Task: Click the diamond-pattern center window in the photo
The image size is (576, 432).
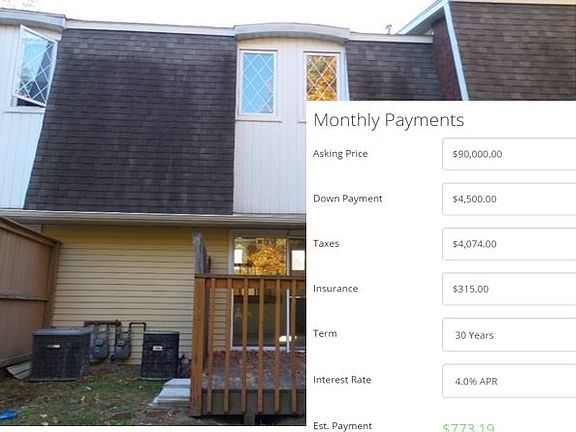Action: (x=258, y=83)
